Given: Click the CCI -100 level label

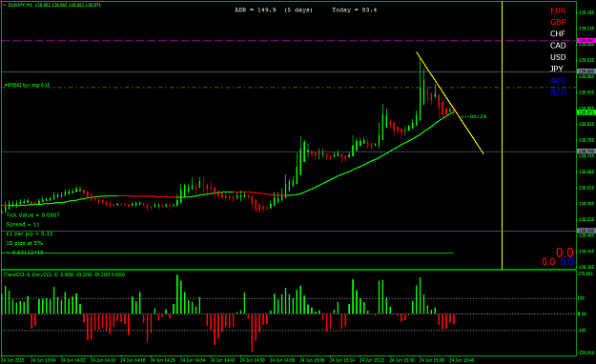Looking at the screenshot, I should pos(582,331).
